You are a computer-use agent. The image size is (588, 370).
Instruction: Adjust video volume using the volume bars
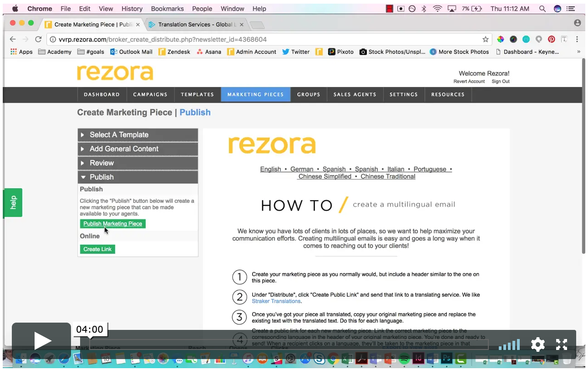point(509,345)
